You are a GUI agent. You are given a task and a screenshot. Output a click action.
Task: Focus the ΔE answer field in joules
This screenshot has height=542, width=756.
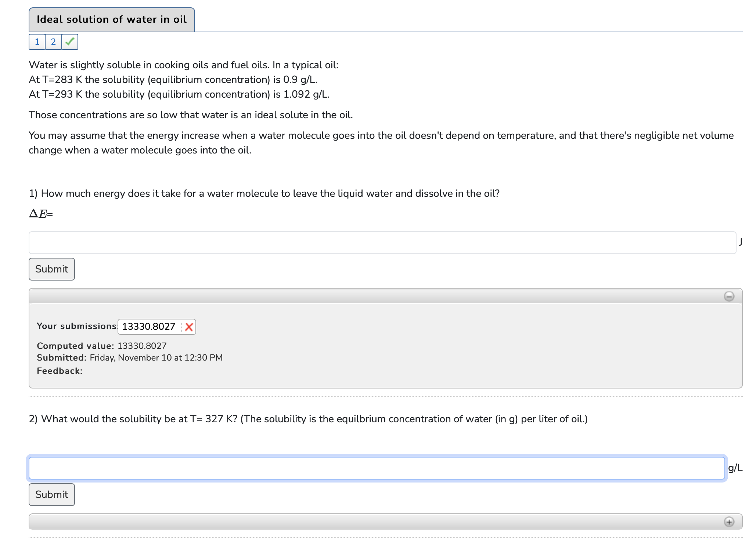(382, 243)
